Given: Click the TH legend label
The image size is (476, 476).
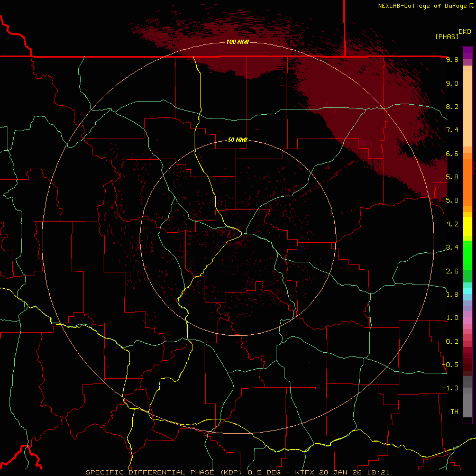Looking at the screenshot, I should (x=454, y=412).
